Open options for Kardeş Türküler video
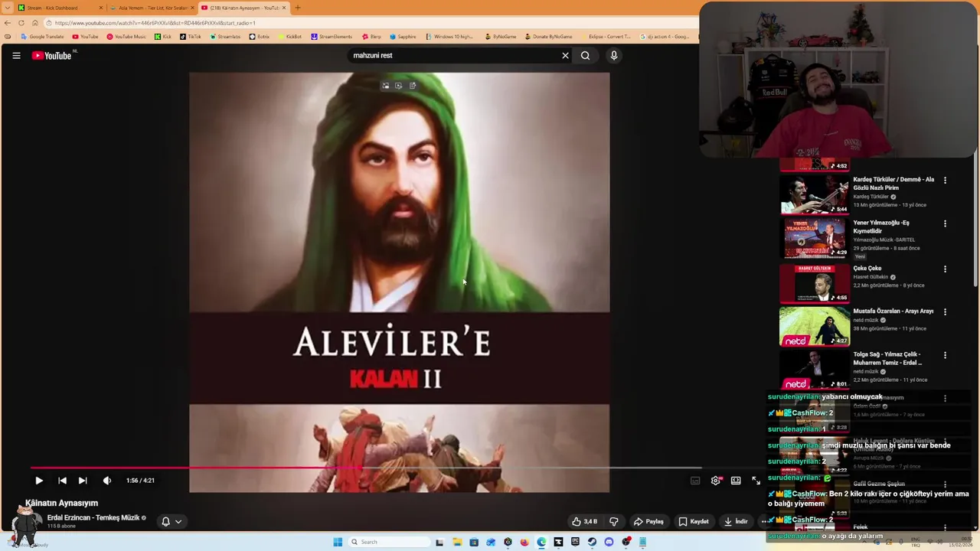980x551 pixels. point(945,181)
